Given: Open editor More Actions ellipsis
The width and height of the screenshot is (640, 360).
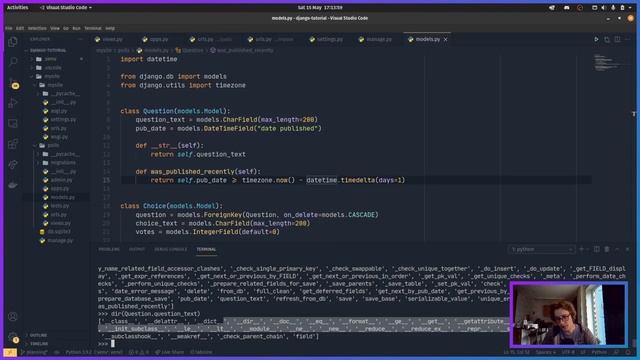Looking at the screenshot, I should [628, 39].
